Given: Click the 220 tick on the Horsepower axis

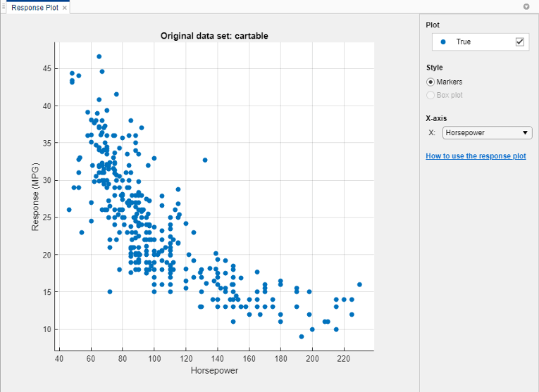Looking at the screenshot, I should pyautogui.click(x=344, y=359).
